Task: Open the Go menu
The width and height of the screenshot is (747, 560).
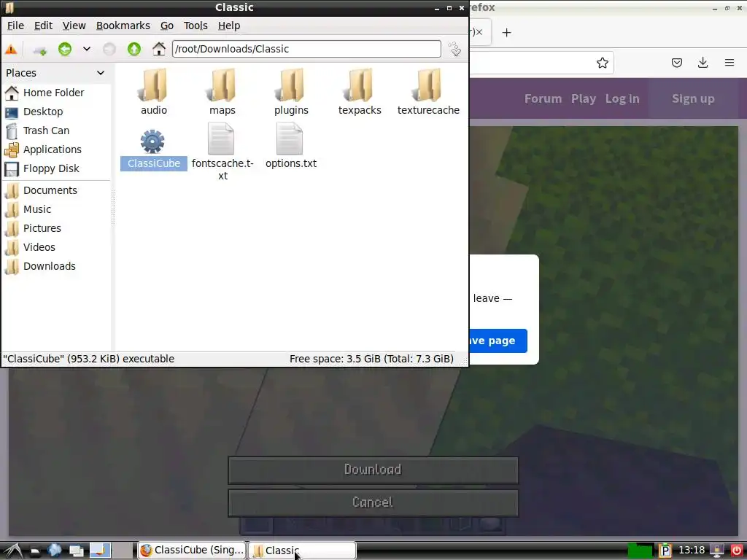Action: (167, 26)
